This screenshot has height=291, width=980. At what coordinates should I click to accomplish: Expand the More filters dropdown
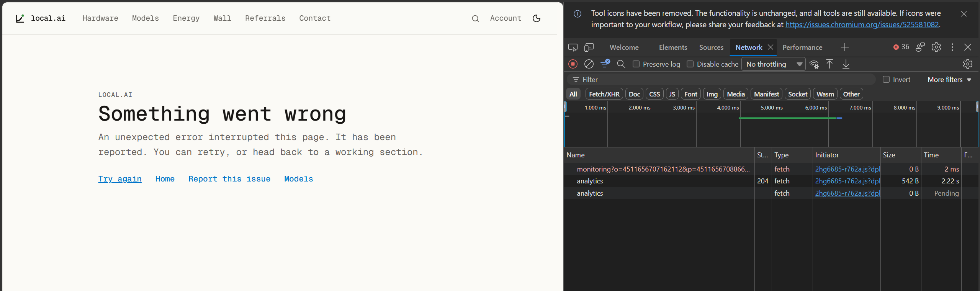click(x=949, y=80)
